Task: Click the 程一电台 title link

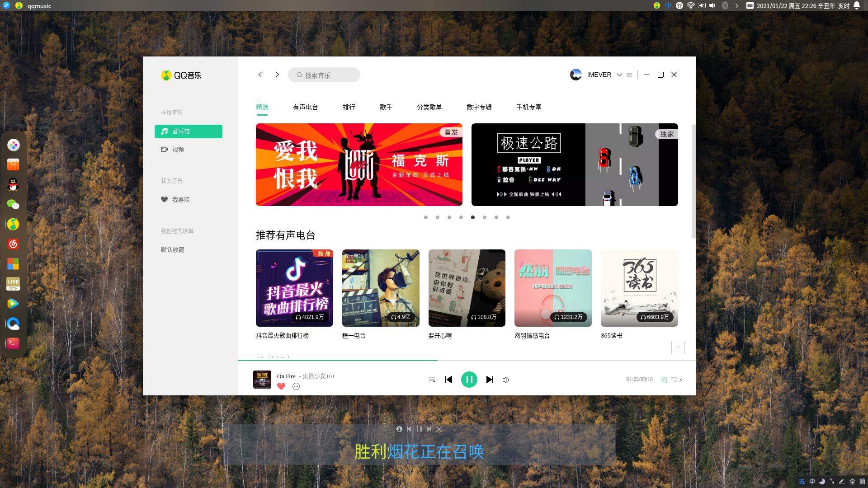Action: tap(354, 336)
